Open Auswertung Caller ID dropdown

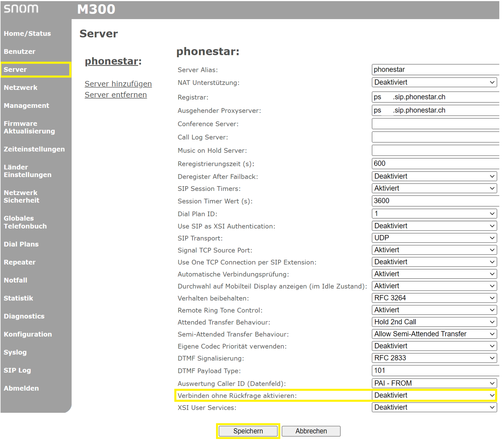(x=434, y=383)
